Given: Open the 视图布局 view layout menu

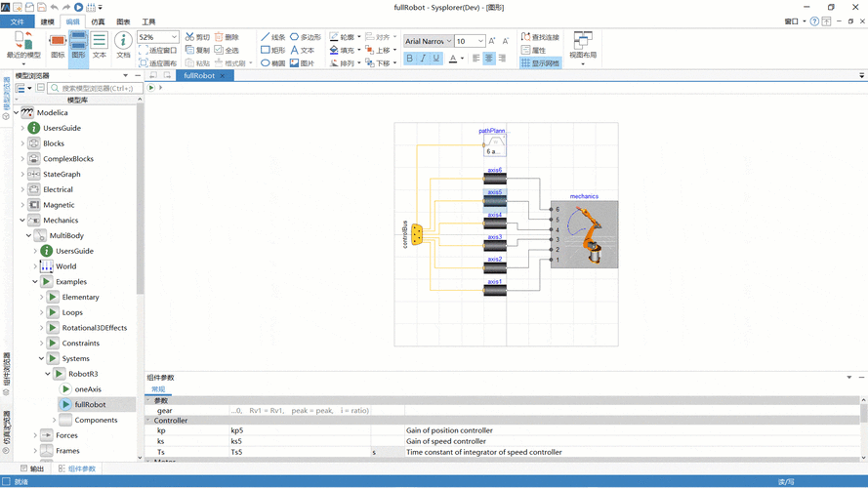Looking at the screenshot, I should [583, 47].
